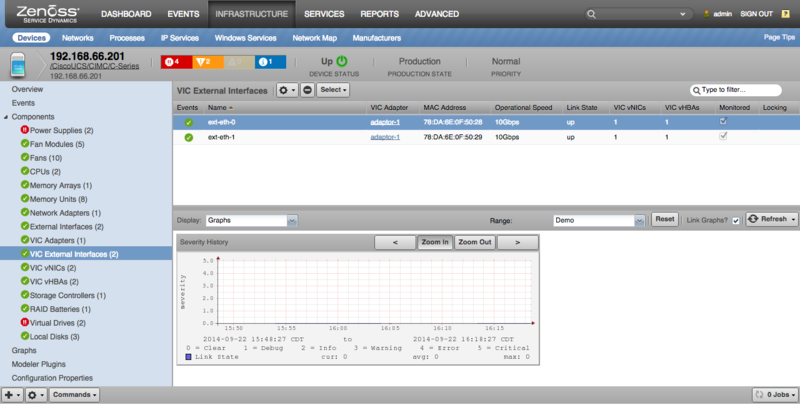This screenshot has width=800, height=405.
Task: Open the search options dropdown arrow
Action: tap(683, 14)
